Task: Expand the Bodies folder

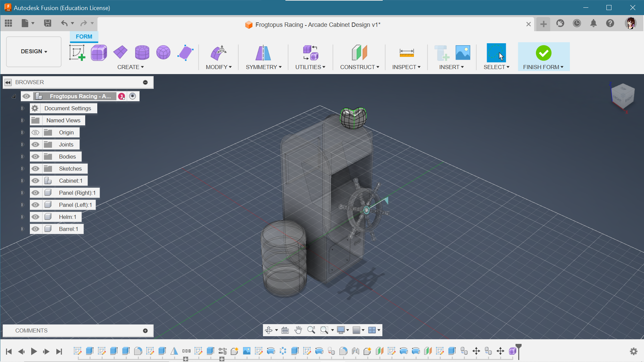Action: 22,157
